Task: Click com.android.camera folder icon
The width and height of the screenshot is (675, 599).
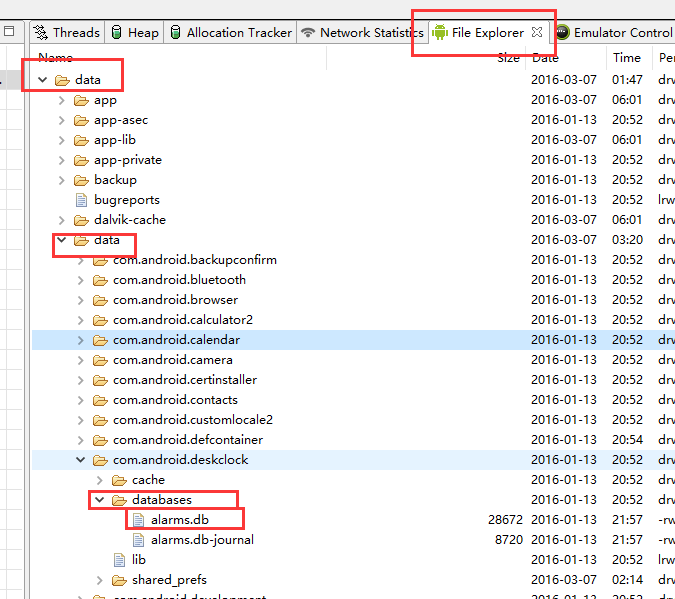Action: tap(100, 360)
